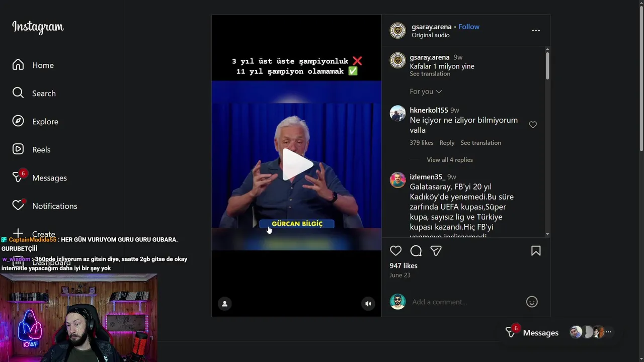Click the sidebar Messages icon with badge

point(19,176)
